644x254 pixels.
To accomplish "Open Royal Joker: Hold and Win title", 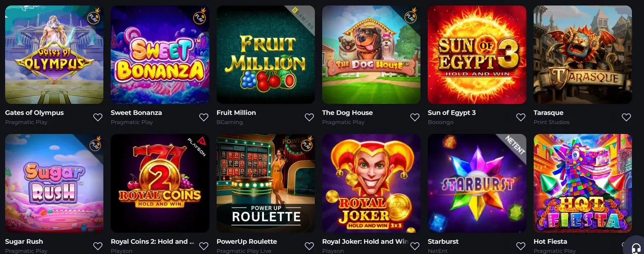I will click(x=365, y=242).
